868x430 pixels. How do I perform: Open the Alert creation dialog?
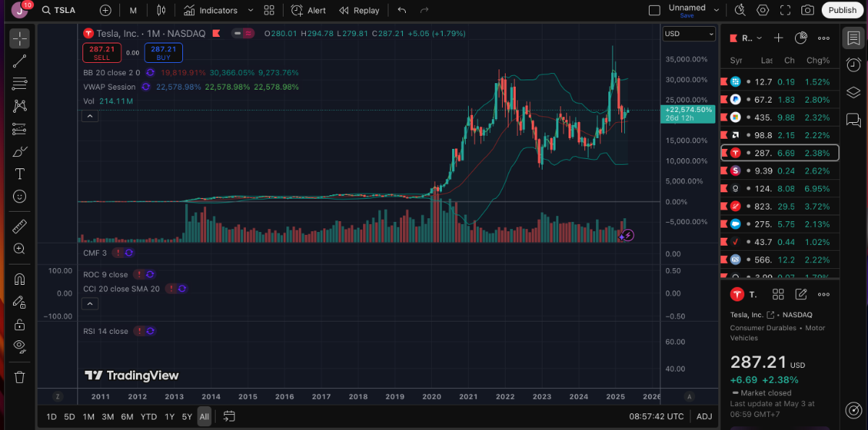click(x=309, y=10)
